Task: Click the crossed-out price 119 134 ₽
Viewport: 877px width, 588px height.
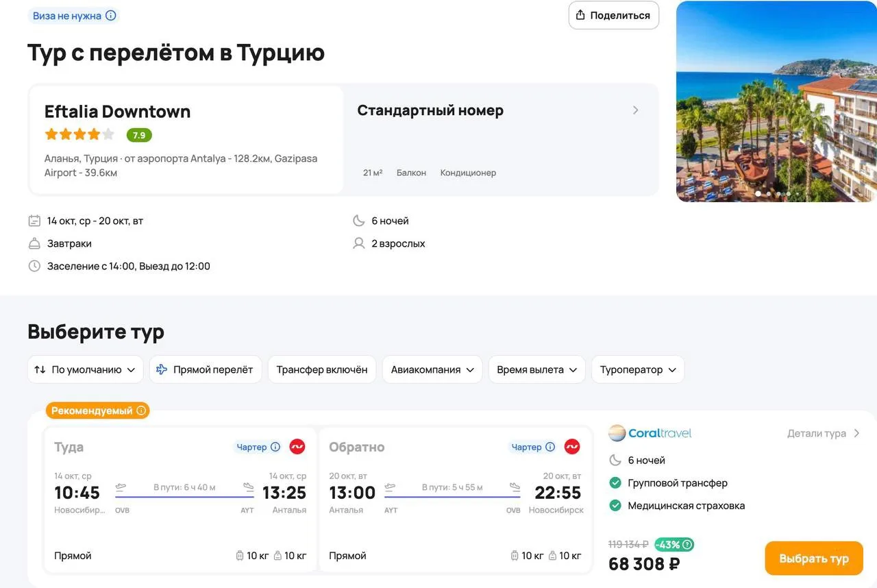Action: click(628, 544)
